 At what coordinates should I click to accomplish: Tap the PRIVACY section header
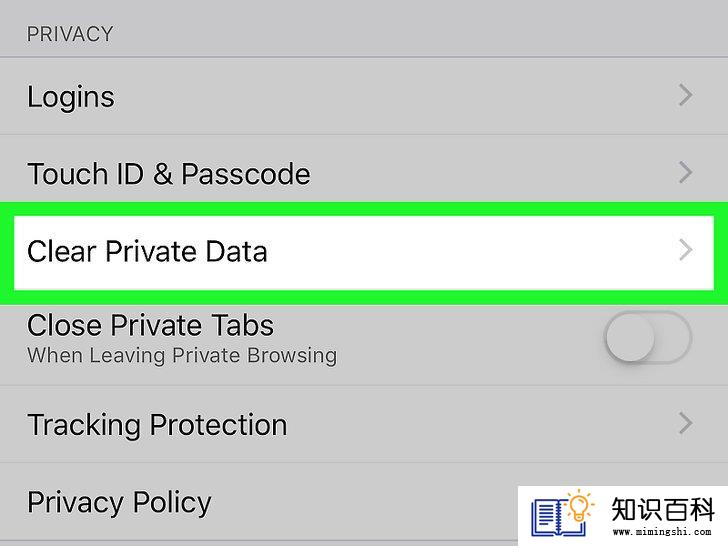[70, 34]
